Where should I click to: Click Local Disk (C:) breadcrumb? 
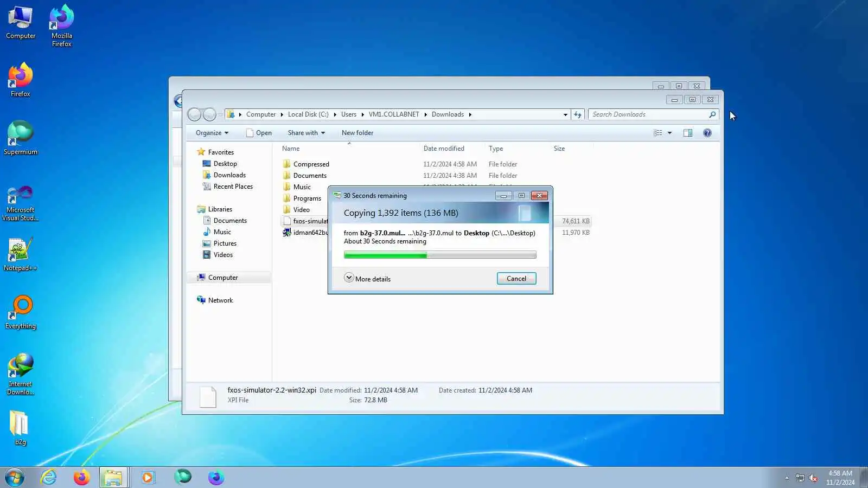(308, 114)
